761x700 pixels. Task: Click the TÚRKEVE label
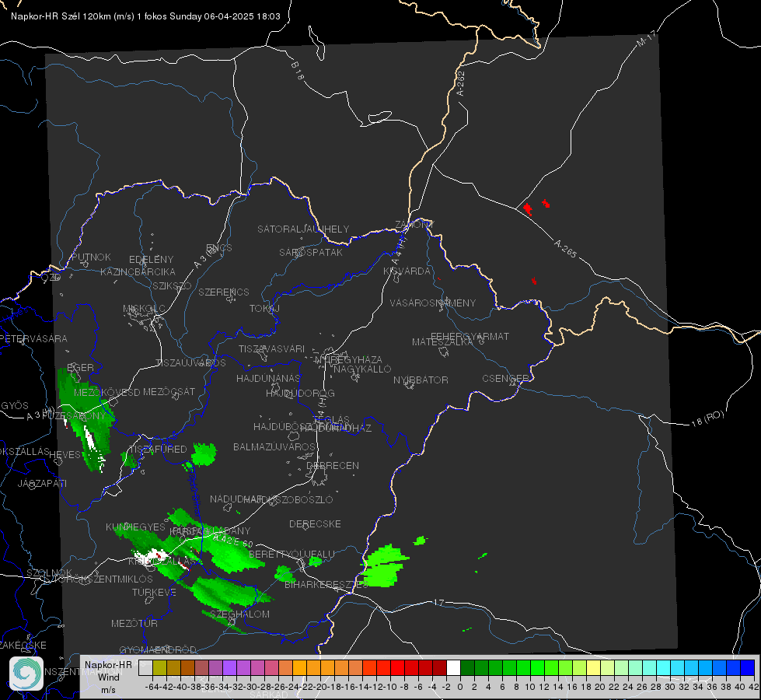155,592
